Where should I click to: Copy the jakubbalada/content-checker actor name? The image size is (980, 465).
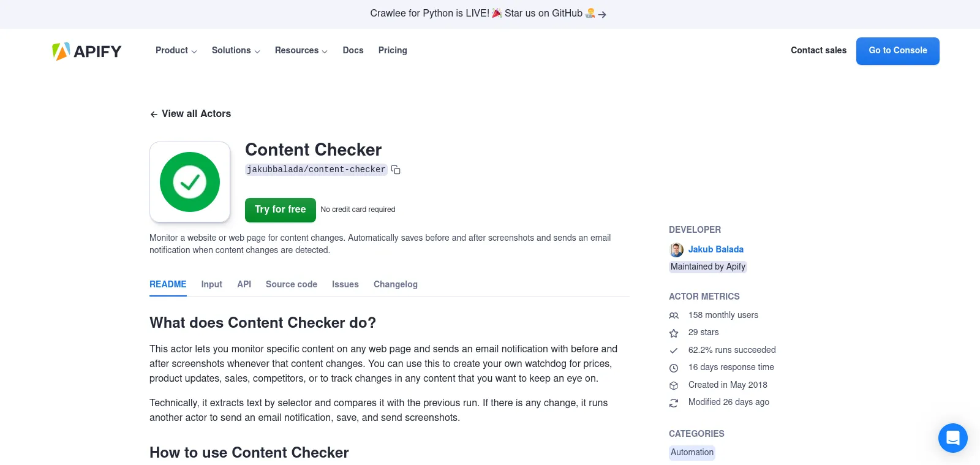tap(396, 170)
